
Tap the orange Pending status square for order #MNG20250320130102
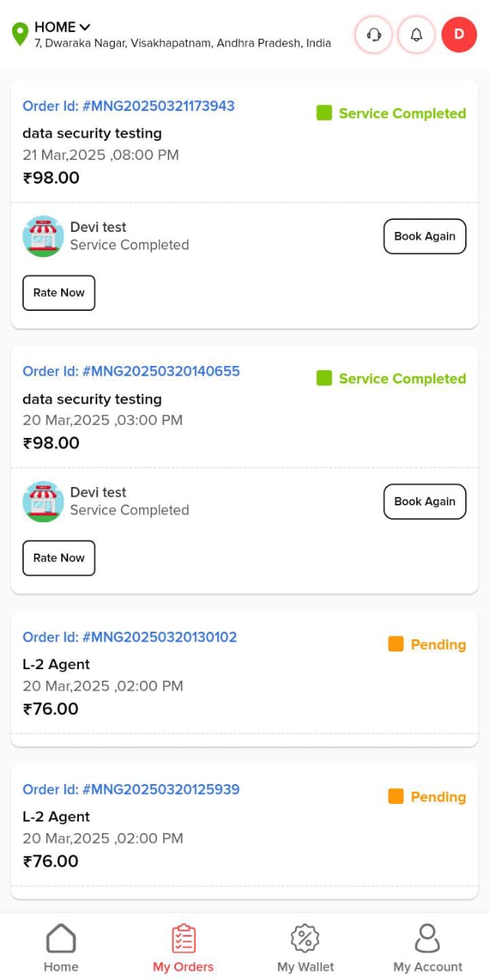tap(396, 644)
